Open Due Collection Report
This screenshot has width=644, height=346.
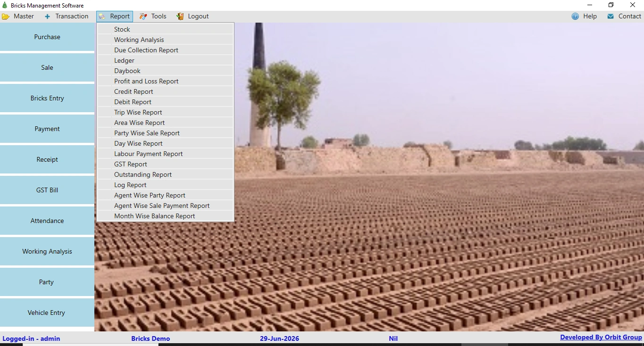pyautogui.click(x=165, y=50)
